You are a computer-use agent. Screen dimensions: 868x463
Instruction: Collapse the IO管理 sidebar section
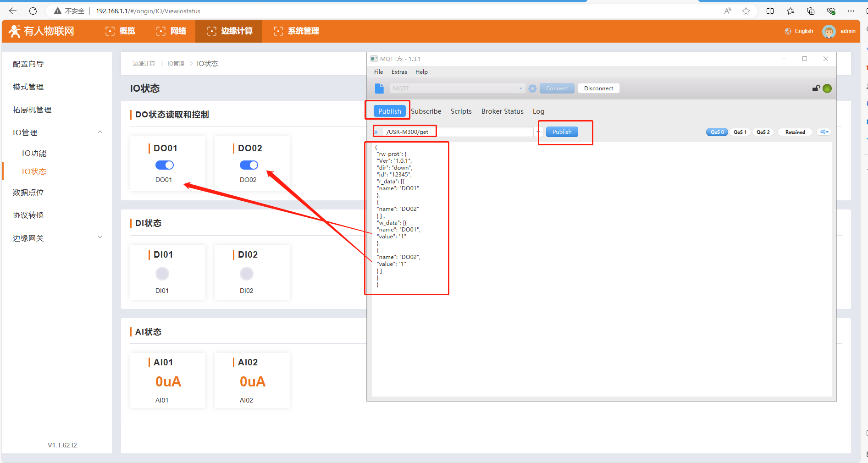(100, 132)
